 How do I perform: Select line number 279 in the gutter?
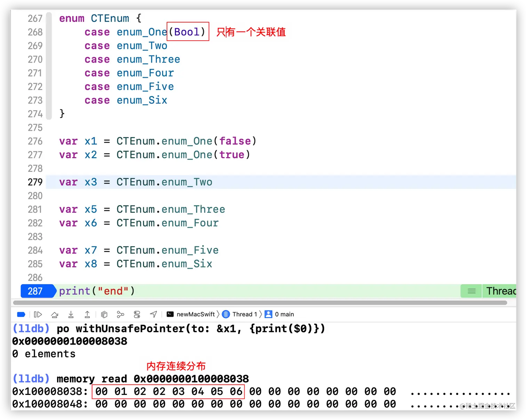pyautogui.click(x=35, y=182)
